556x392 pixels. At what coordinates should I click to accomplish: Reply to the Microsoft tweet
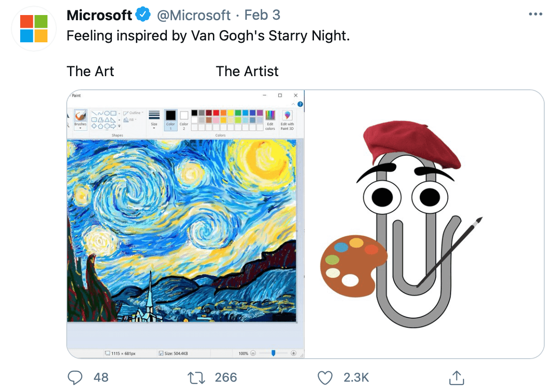point(75,378)
